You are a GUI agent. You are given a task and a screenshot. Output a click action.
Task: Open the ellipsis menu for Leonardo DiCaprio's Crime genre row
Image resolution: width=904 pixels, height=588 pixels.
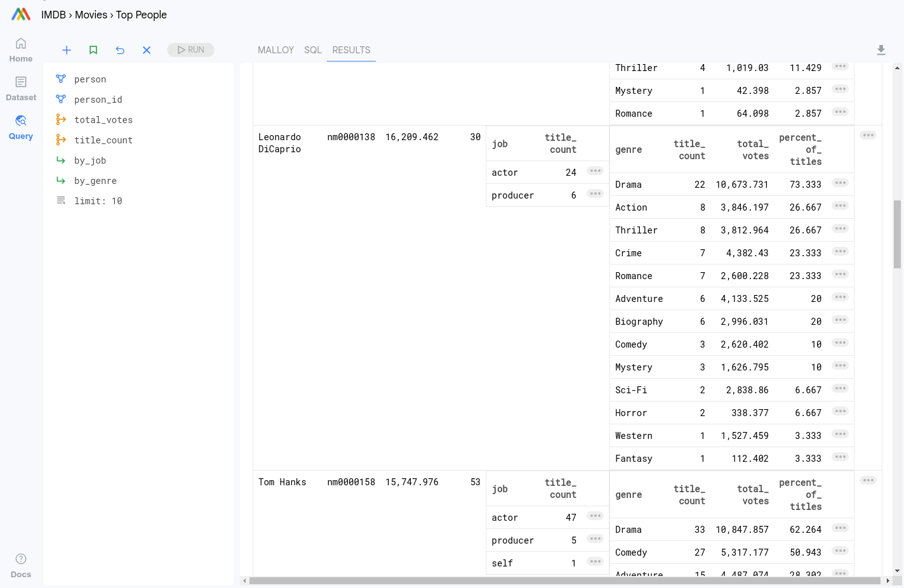[x=841, y=251]
